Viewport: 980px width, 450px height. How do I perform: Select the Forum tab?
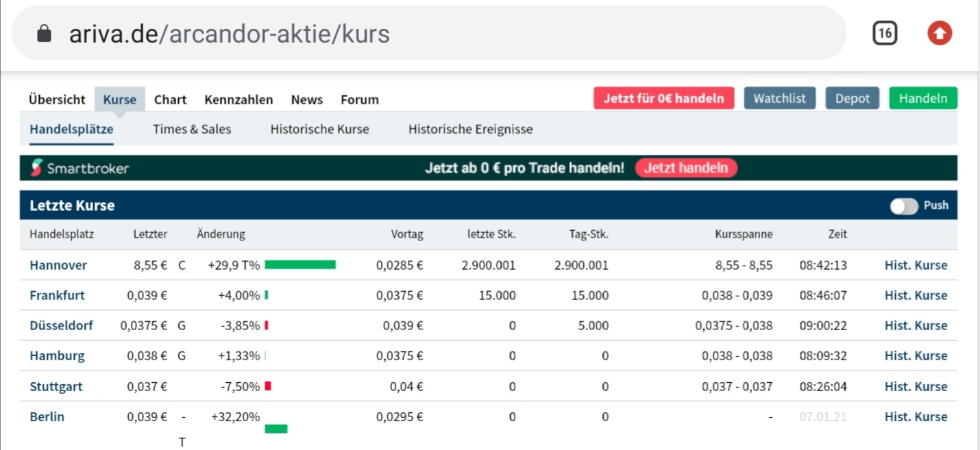(x=359, y=99)
